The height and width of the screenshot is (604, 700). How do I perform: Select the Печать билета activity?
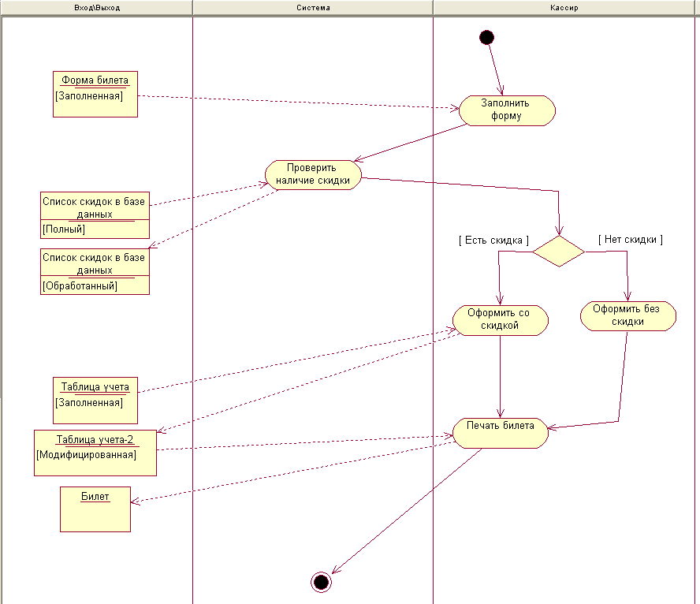[x=500, y=433]
